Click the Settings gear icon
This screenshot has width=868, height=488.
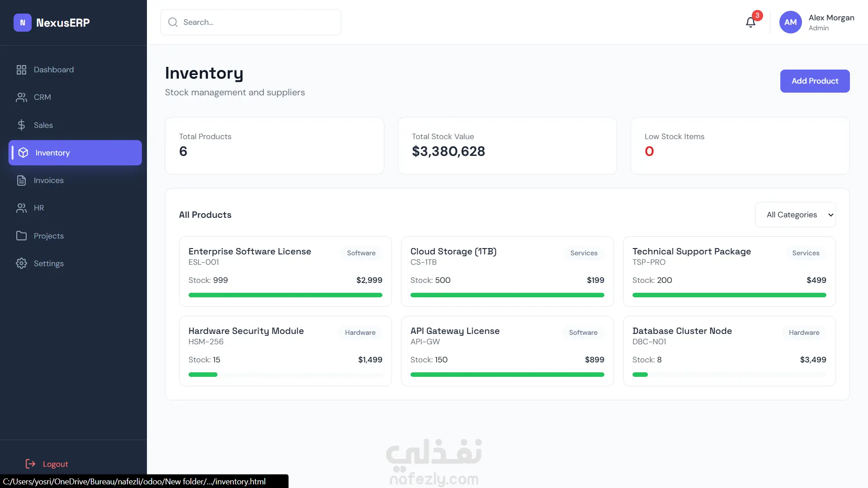[21, 263]
